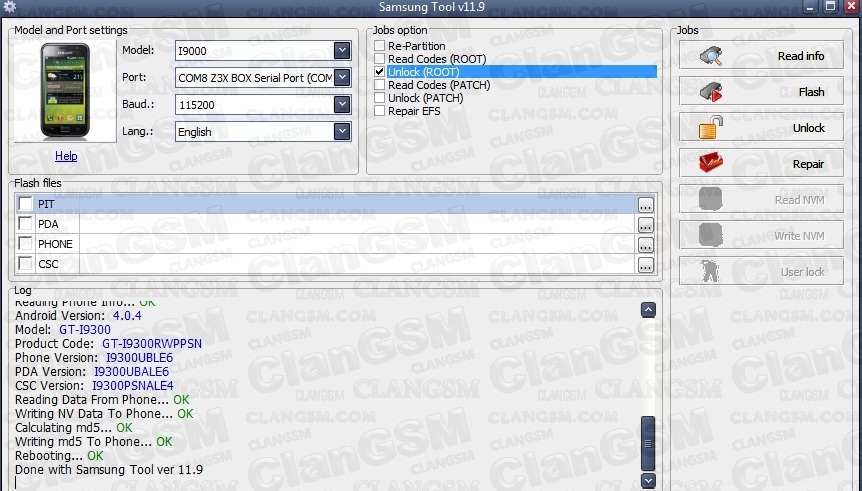Click the Read info magnifier icon

pyautogui.click(x=711, y=56)
